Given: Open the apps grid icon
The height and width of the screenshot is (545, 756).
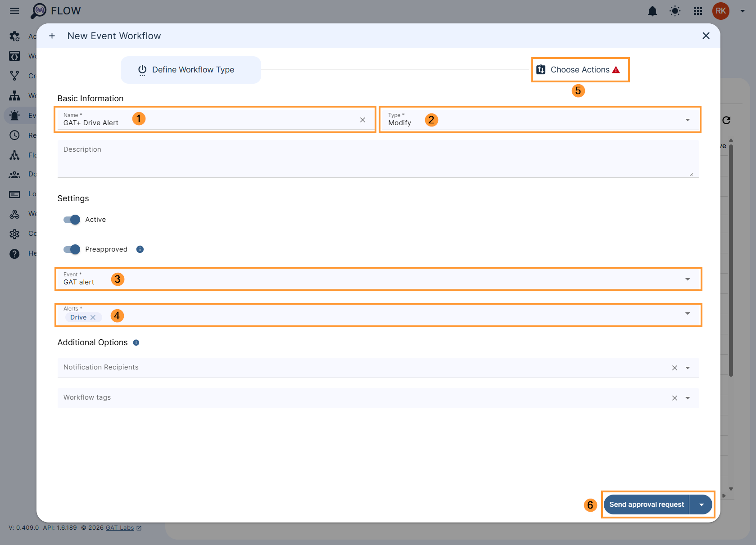Looking at the screenshot, I should tap(697, 11).
